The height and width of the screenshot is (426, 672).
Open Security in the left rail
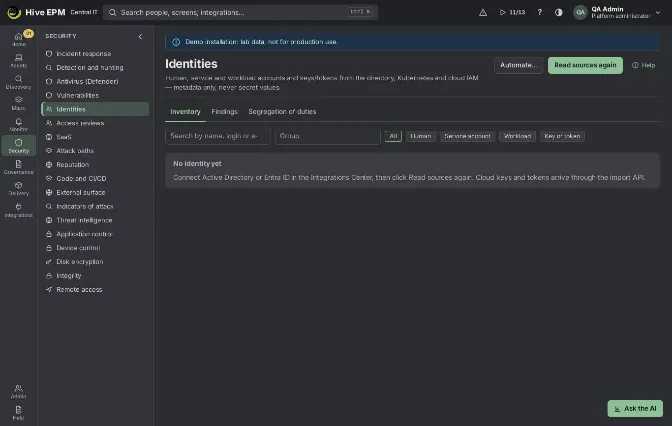18,146
